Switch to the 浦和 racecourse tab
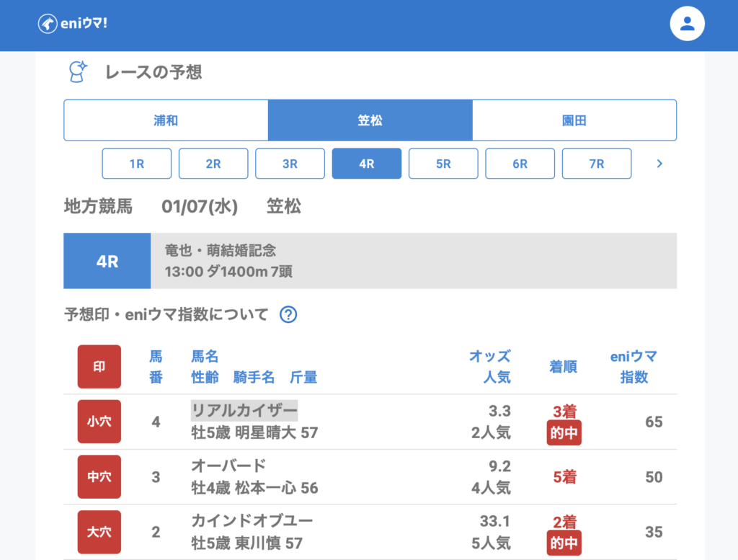Viewport: 738px width, 560px height. point(166,120)
